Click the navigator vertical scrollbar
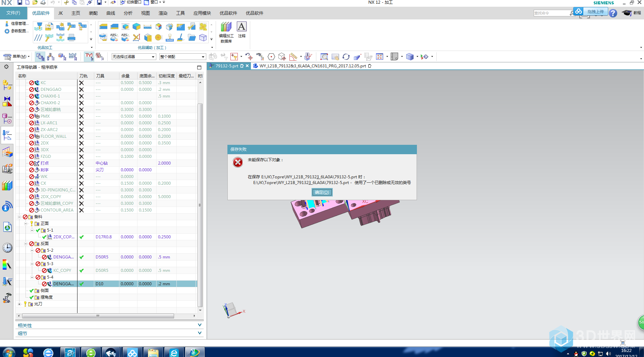 (x=200, y=205)
